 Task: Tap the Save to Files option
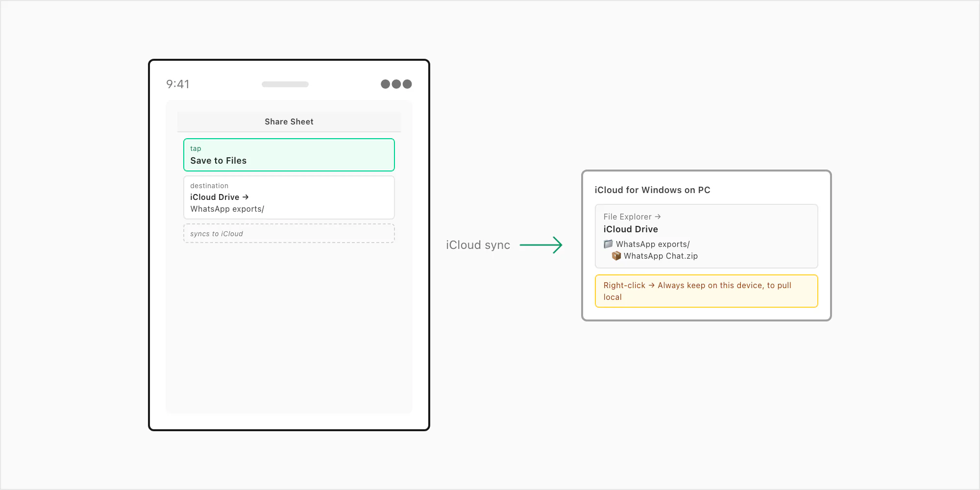289,155
